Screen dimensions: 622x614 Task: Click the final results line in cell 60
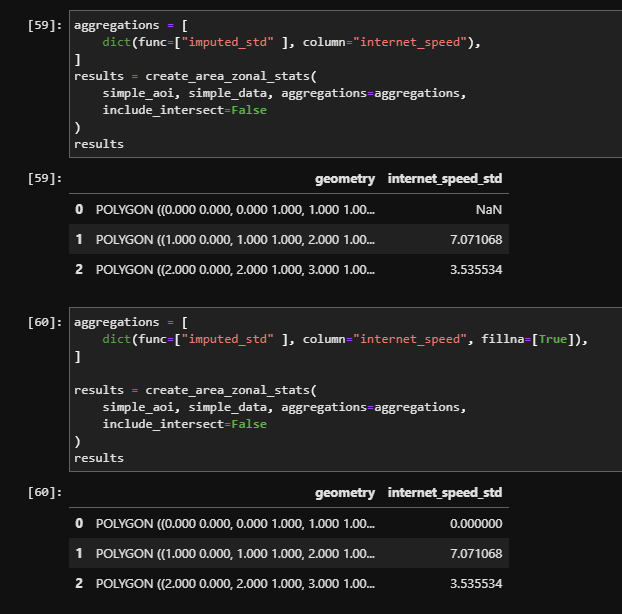click(x=99, y=458)
